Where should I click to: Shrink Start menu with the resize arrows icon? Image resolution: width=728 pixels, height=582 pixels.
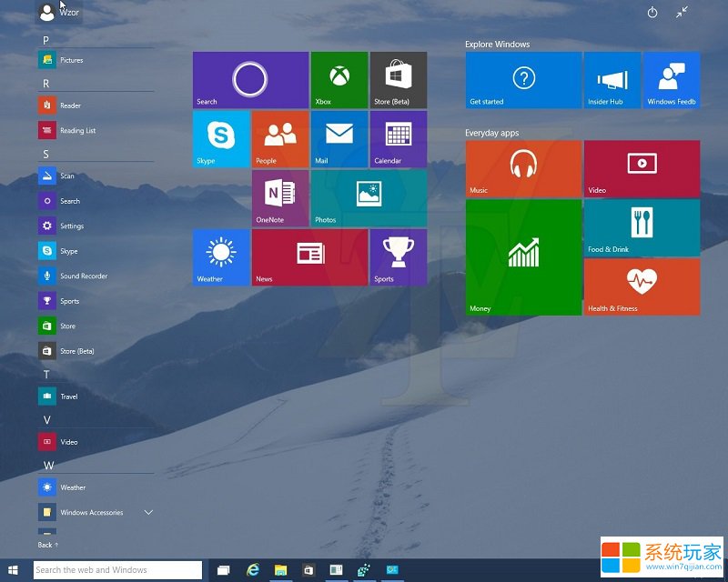coord(682,13)
